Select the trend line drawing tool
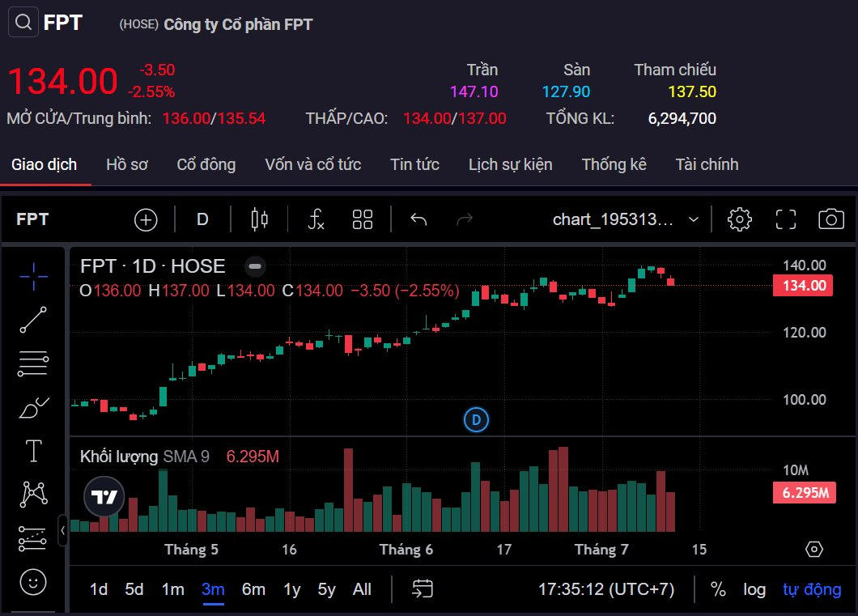This screenshot has height=616, width=858. pyautogui.click(x=32, y=319)
